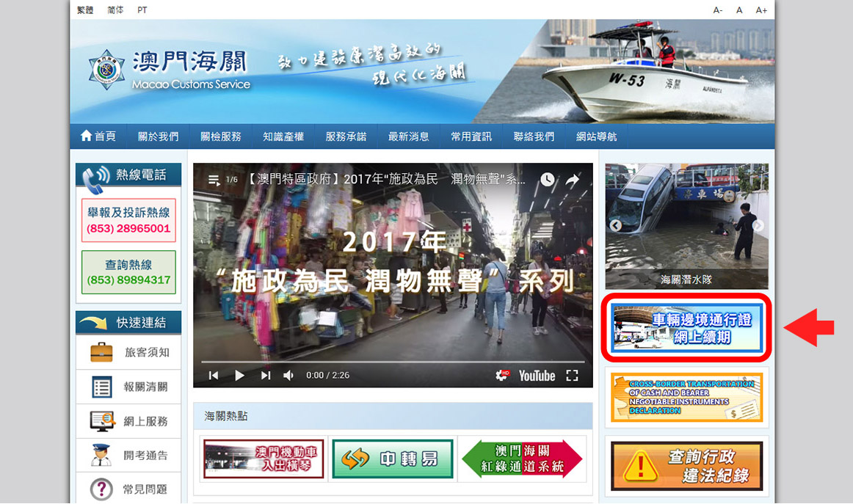Viewport: 853px width, 504px height.
Task: Switch language to 简体
Action: click(115, 10)
